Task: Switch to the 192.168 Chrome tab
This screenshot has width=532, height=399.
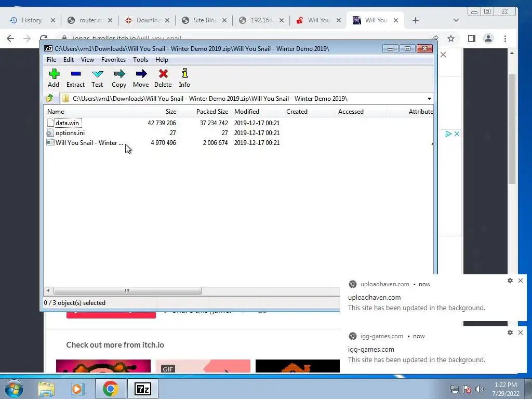Action: (x=261, y=20)
